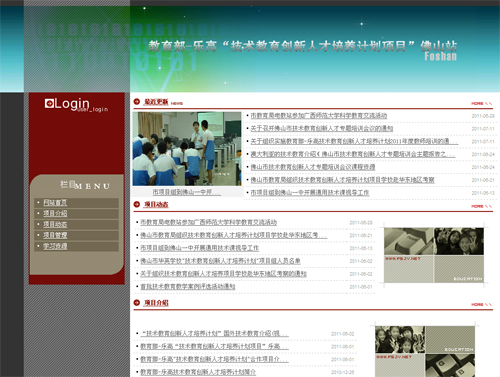
Task: Click the square icon before Login
Action: pos(49,104)
